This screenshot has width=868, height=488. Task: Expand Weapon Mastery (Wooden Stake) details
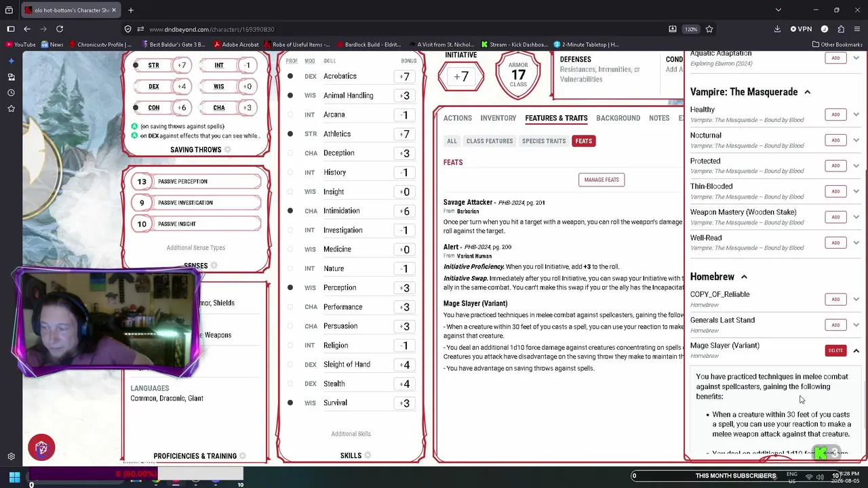[856, 217]
